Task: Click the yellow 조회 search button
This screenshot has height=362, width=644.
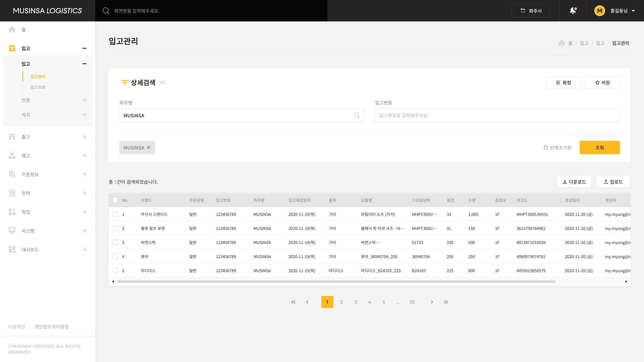Action: tap(599, 147)
